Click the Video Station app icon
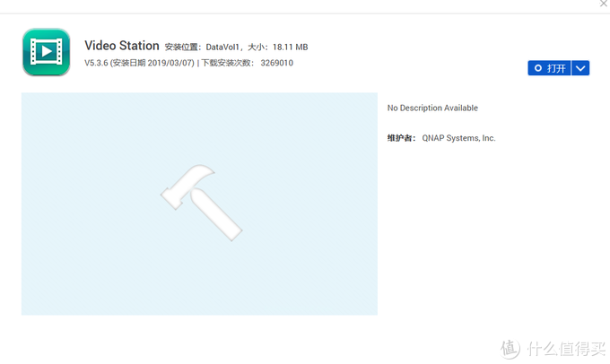 click(x=47, y=52)
